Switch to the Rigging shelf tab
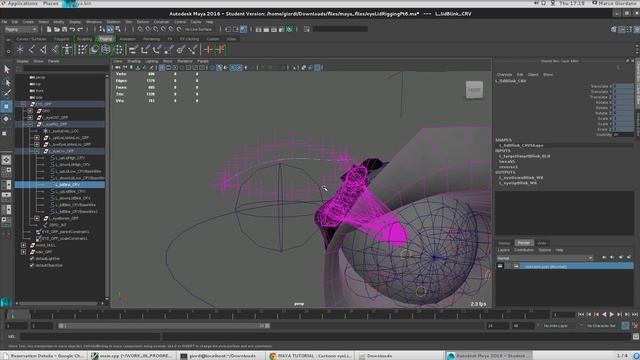The height and width of the screenshot is (360, 640). pos(105,39)
